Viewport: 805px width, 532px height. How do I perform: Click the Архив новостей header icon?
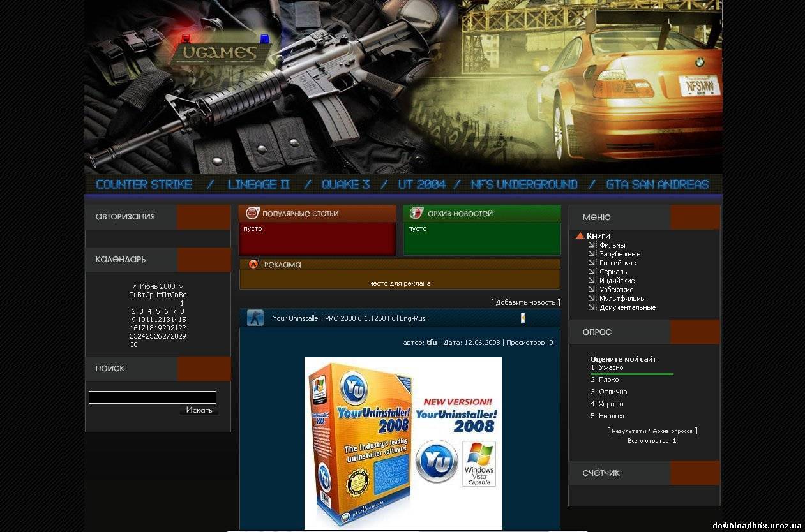click(417, 213)
